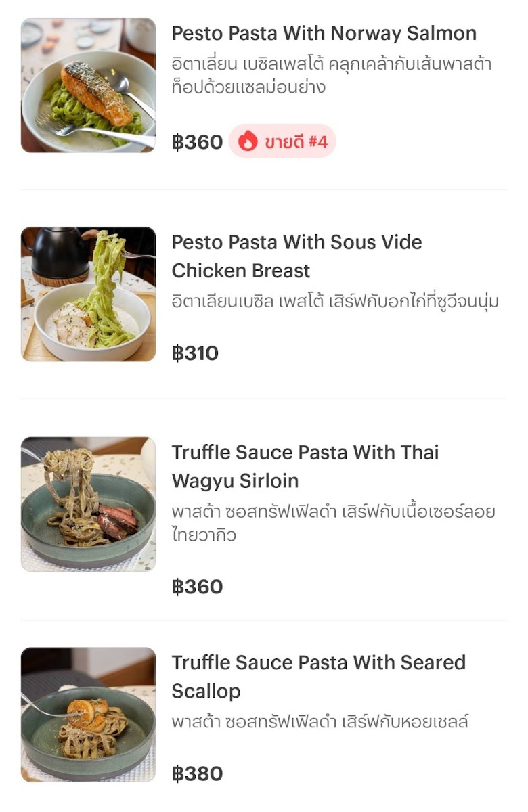Click the fire icon in the bestseller badge
Image resolution: width=528 pixels, height=812 pixels.
pyautogui.click(x=248, y=141)
